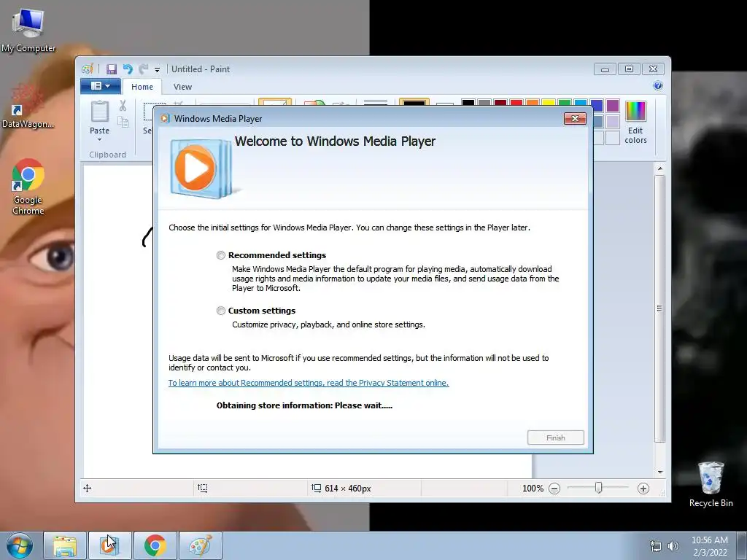Image resolution: width=747 pixels, height=560 pixels.
Task: Open Chrome from the taskbar
Action: coord(155,545)
